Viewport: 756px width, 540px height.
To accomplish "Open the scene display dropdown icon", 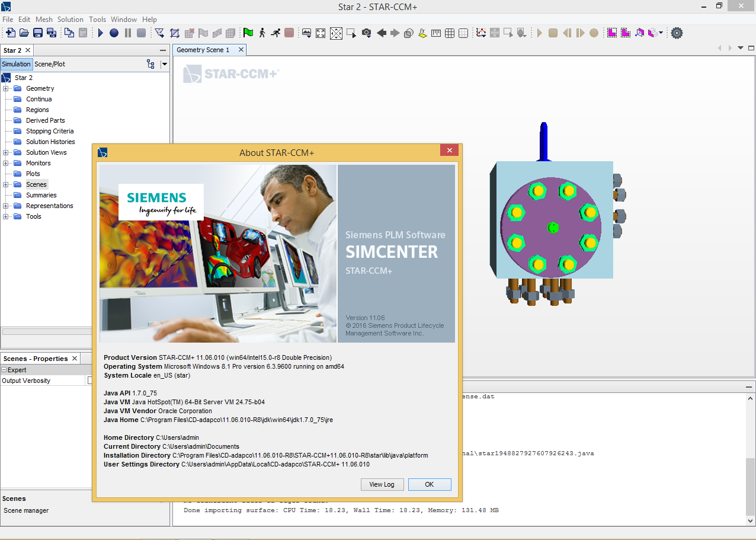I will point(306,33).
